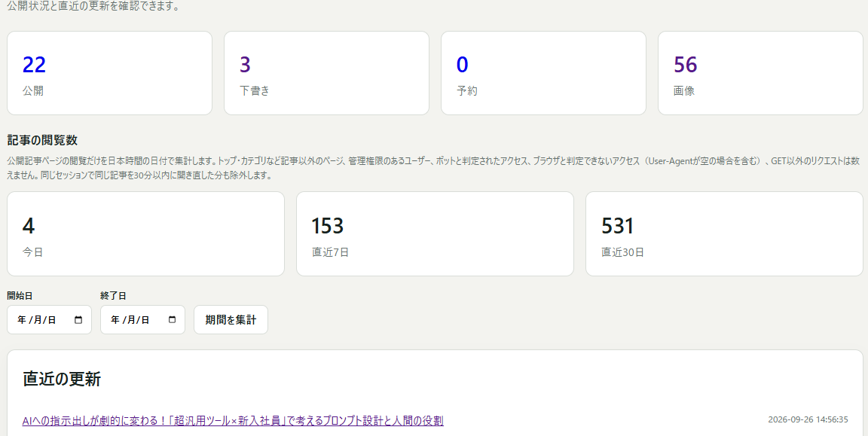Image resolution: width=868 pixels, height=436 pixels.
Task: Click the 公開 label under 22
Action: coord(32,91)
